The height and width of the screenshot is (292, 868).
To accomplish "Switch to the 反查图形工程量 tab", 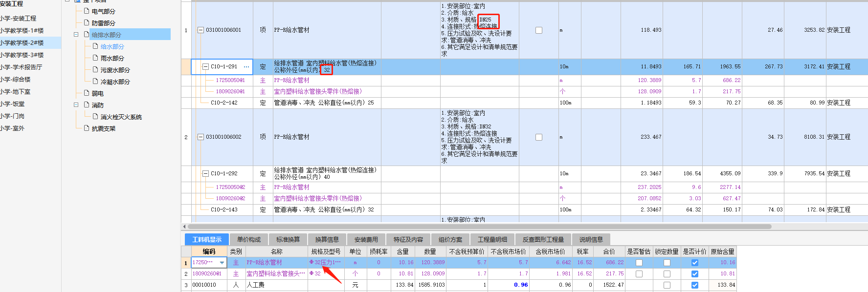I will tap(543, 239).
